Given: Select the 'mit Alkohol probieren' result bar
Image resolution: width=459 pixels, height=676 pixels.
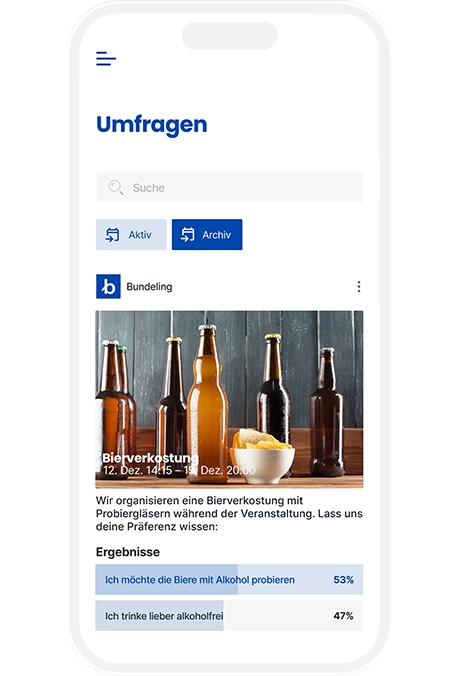Looking at the screenshot, I should 229,579.
